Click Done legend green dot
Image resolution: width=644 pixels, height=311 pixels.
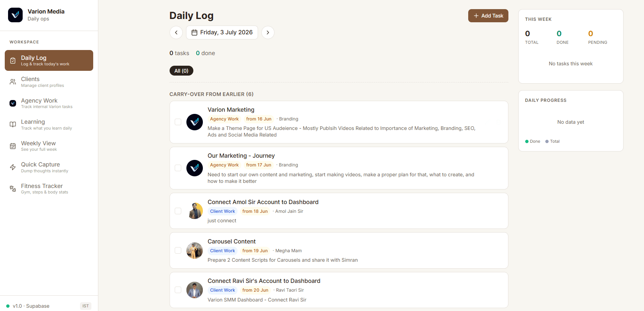527,141
